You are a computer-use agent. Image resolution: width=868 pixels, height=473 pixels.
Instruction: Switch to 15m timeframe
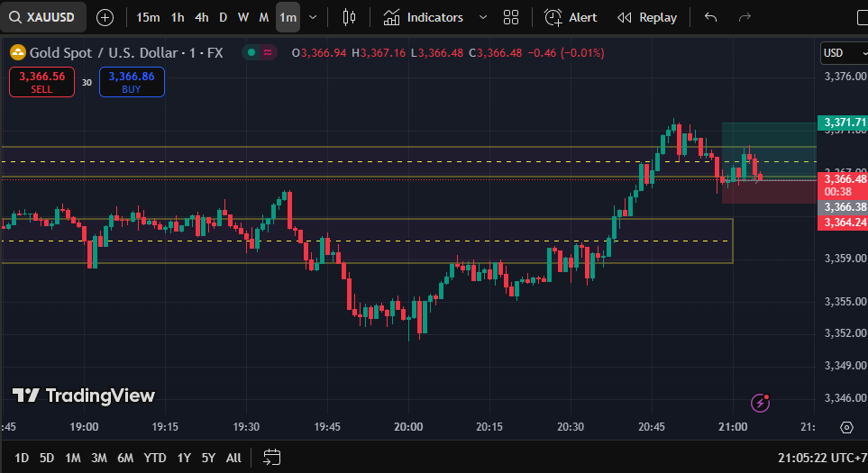tap(148, 18)
